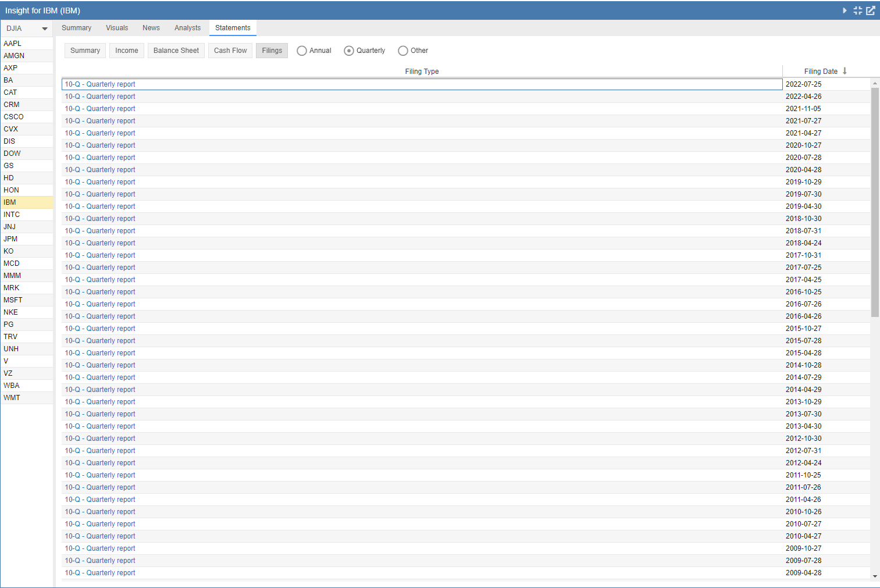
Task: Select DIS in the ticker list
Action: [27, 141]
